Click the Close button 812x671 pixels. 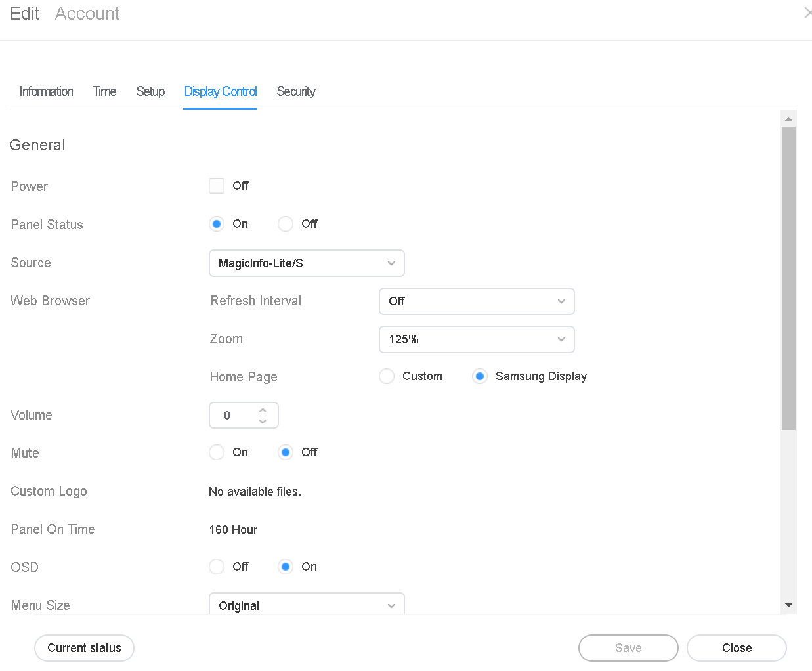[x=737, y=648]
